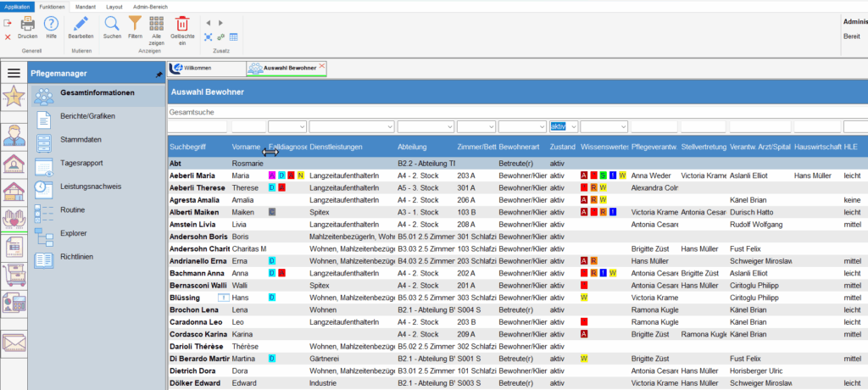The height and width of the screenshot is (390, 868).
Task: Click the Gelöschte ein trash icon
Action: [x=182, y=25]
